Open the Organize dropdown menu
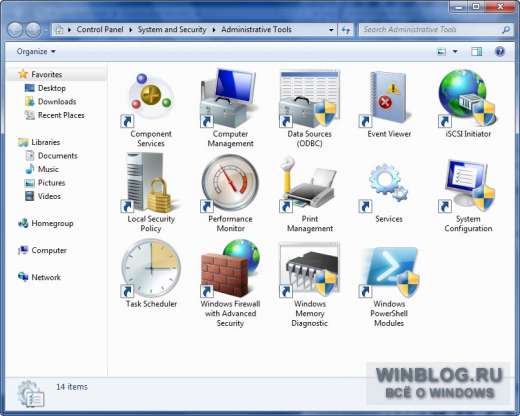Viewport: 520px width, 416px height. [x=36, y=52]
